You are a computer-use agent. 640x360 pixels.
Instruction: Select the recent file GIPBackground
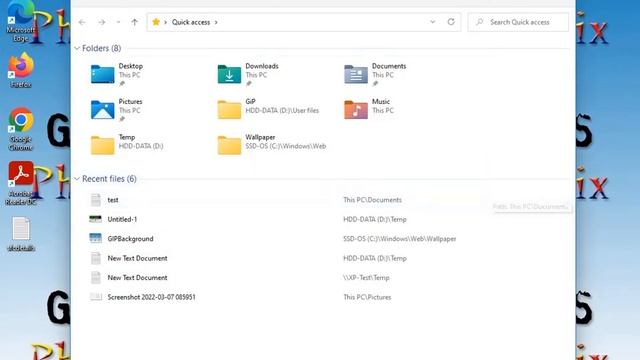pyautogui.click(x=130, y=239)
